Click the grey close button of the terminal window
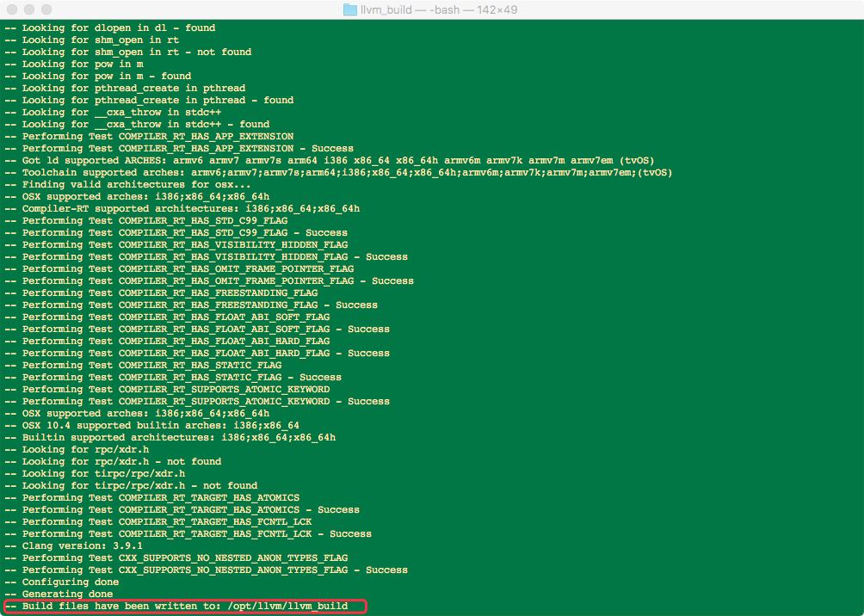Screen dimensions: 864x616 point(11,9)
